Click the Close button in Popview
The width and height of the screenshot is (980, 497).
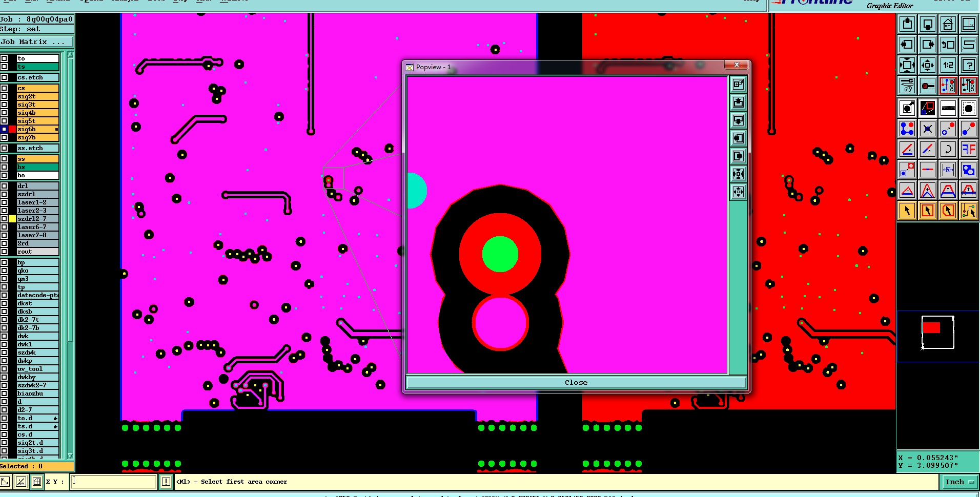(576, 382)
